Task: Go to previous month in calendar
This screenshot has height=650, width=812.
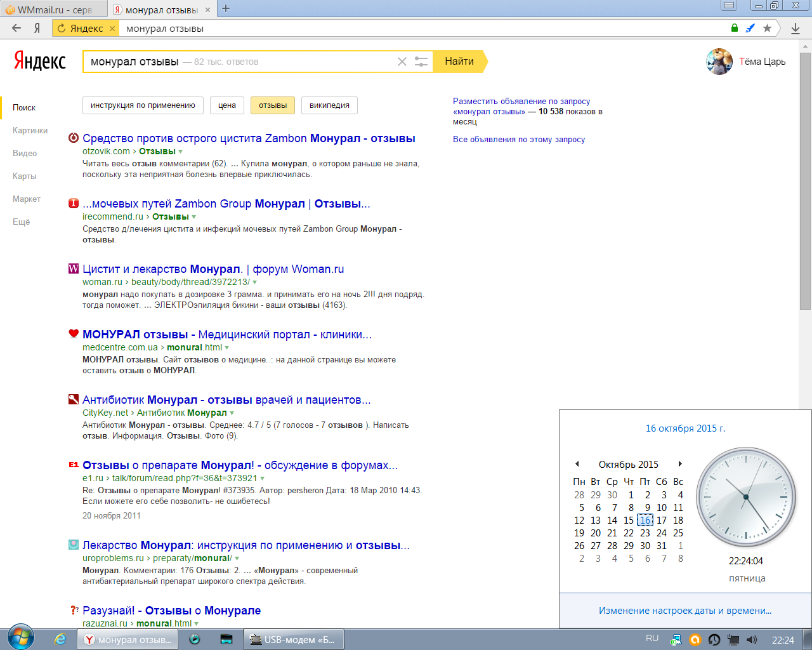Action: [577, 464]
